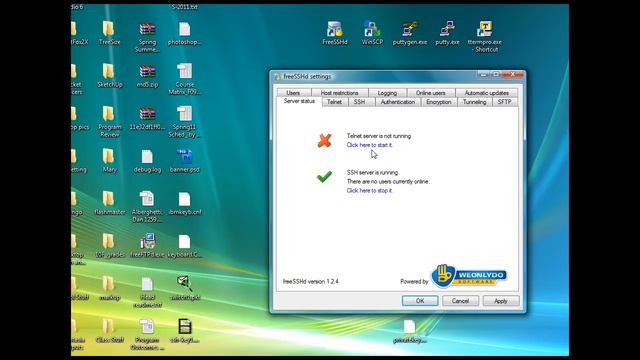Switch to the Online users tab
The width and height of the screenshot is (640, 360).
tap(430, 93)
